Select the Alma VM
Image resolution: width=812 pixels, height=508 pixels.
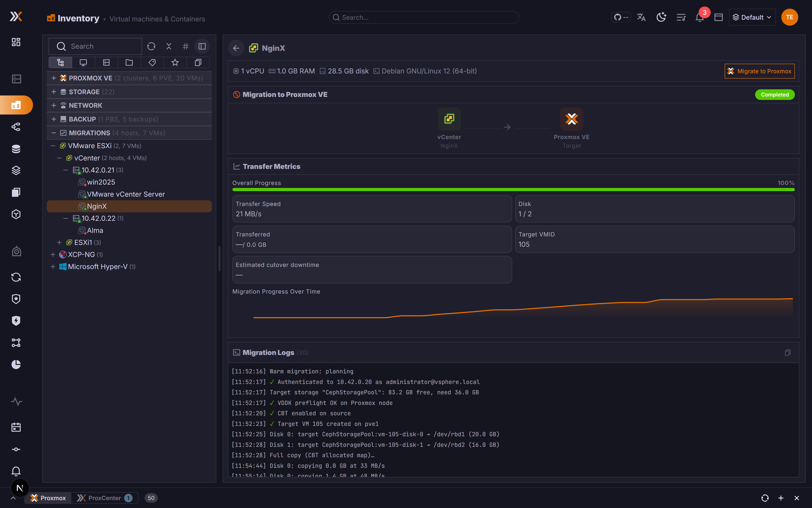pyautogui.click(x=129, y=231)
